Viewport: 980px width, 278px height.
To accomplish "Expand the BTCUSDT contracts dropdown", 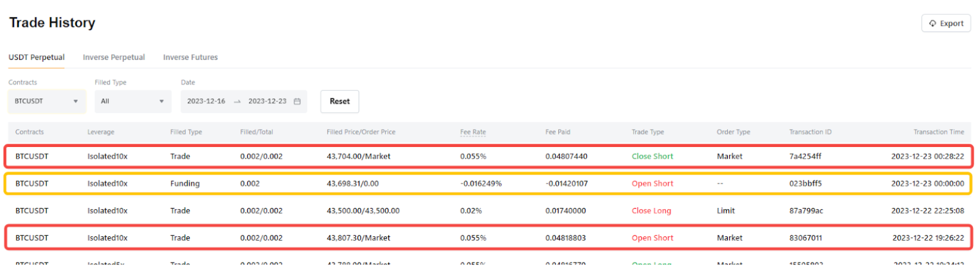I will coord(46,102).
